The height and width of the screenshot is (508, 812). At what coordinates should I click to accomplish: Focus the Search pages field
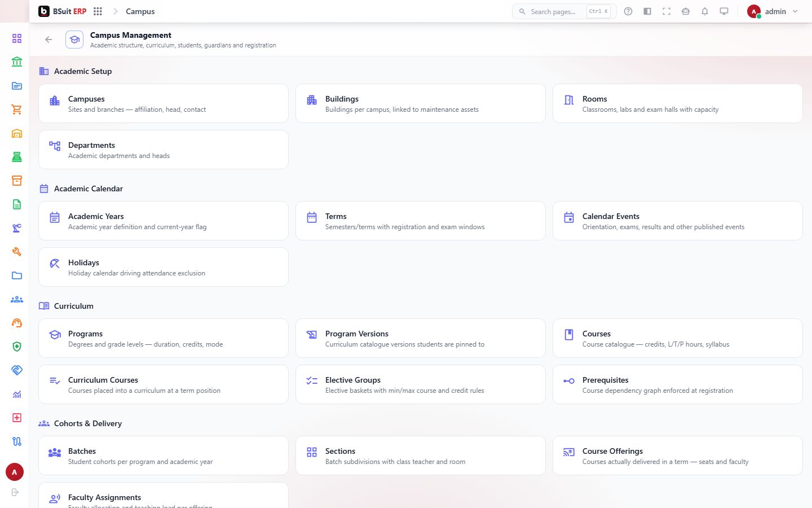[x=564, y=11]
